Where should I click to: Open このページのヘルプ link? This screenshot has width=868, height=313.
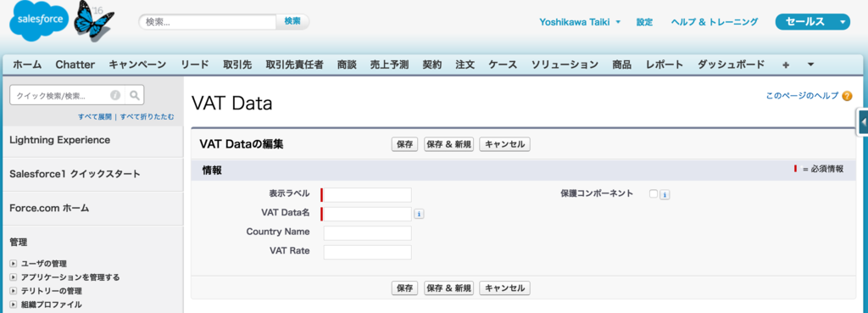(x=802, y=96)
